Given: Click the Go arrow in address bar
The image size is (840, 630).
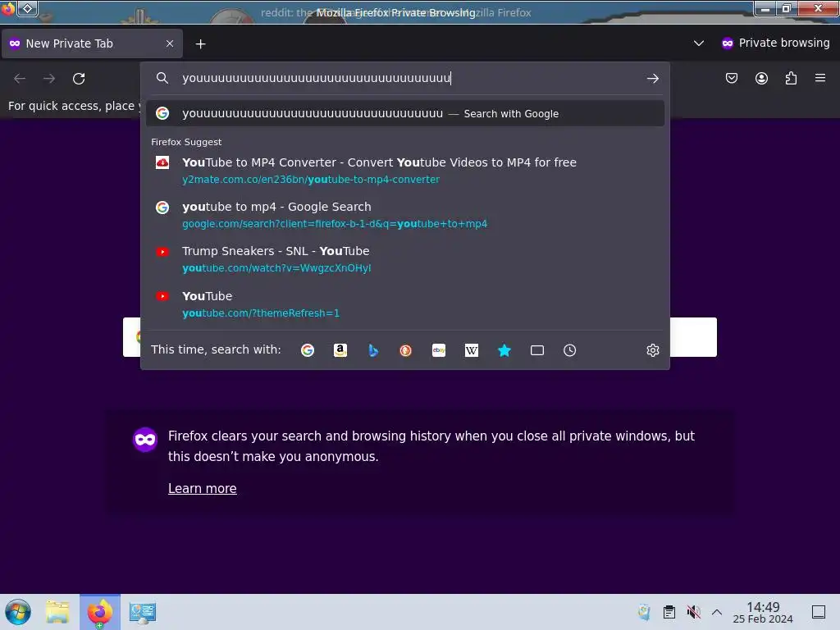Looking at the screenshot, I should (652, 79).
